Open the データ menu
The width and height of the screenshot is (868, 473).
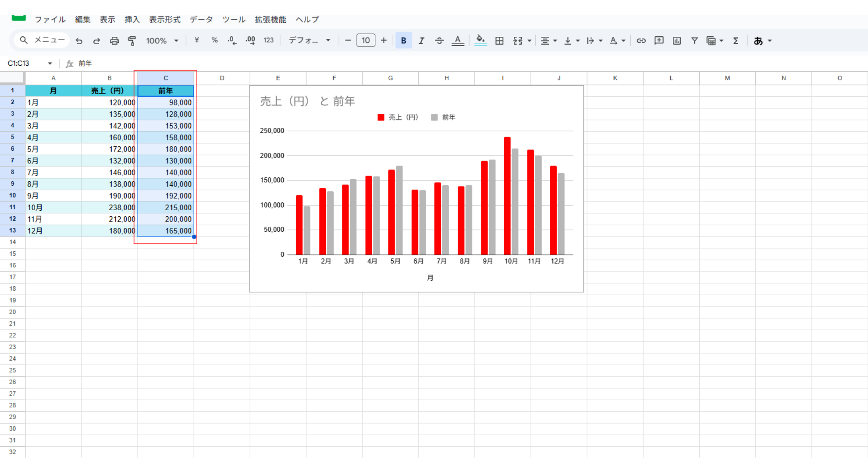click(x=201, y=19)
